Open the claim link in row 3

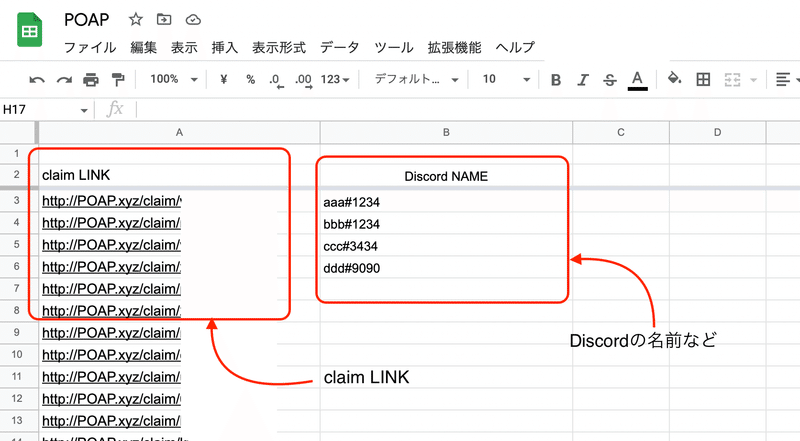click(x=111, y=201)
